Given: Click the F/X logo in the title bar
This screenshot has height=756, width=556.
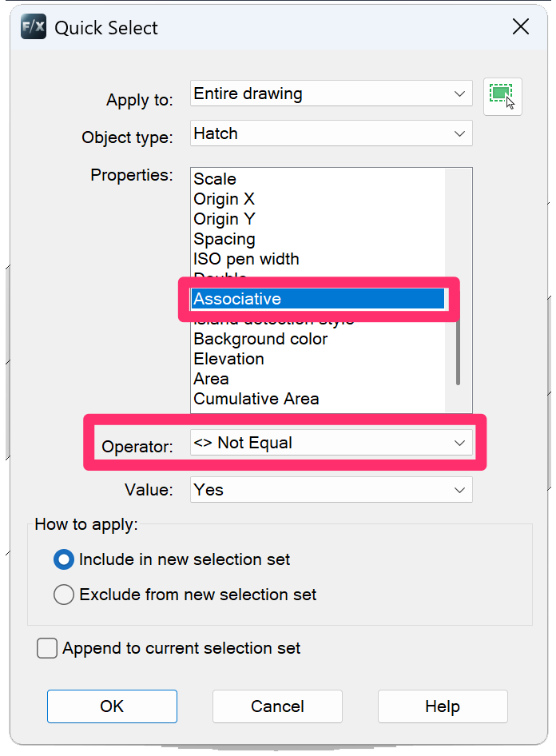Looking at the screenshot, I should click(x=32, y=26).
